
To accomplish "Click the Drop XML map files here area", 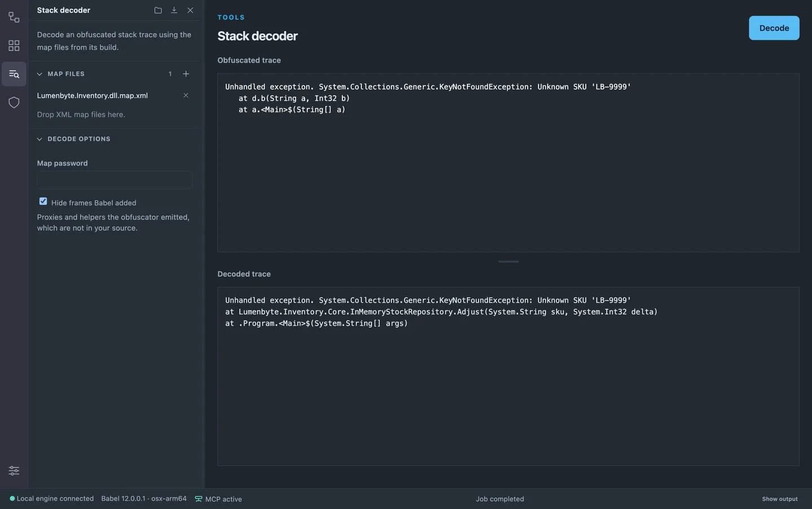I will click(x=81, y=114).
